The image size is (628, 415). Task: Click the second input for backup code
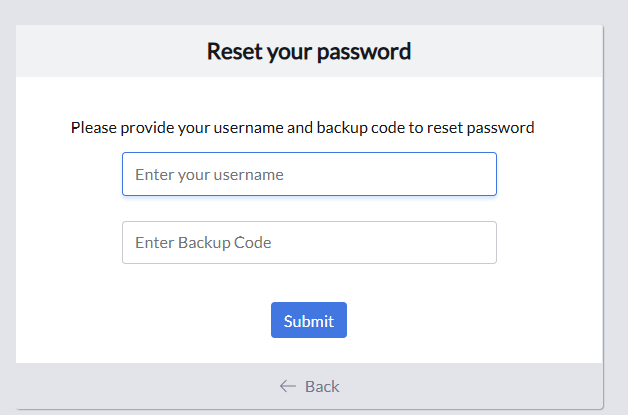[309, 242]
